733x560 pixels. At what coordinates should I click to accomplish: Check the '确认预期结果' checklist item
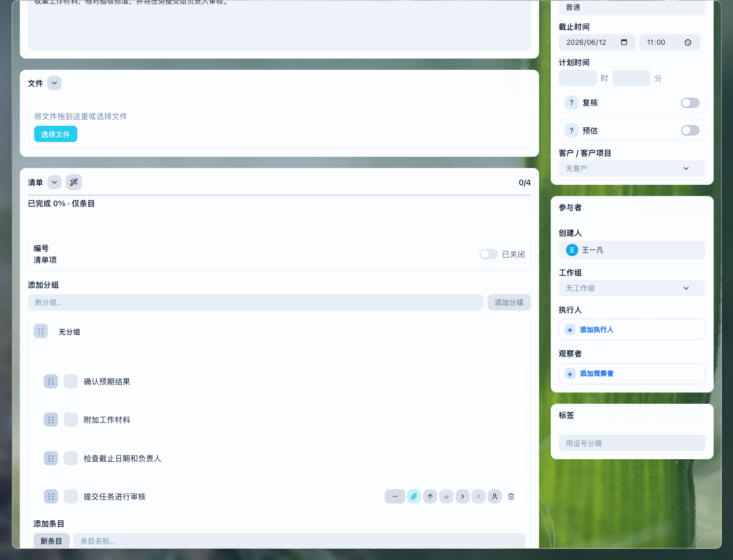[x=71, y=381]
